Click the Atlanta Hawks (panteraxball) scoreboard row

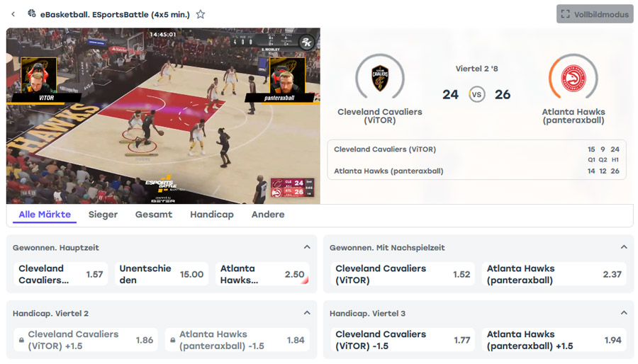tap(476, 171)
